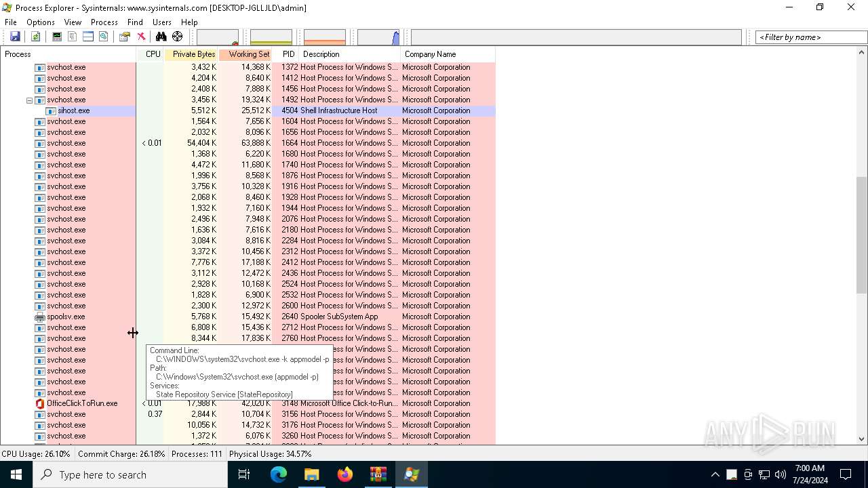Sort by the PID column header
The height and width of the screenshot is (488, 868).
285,54
